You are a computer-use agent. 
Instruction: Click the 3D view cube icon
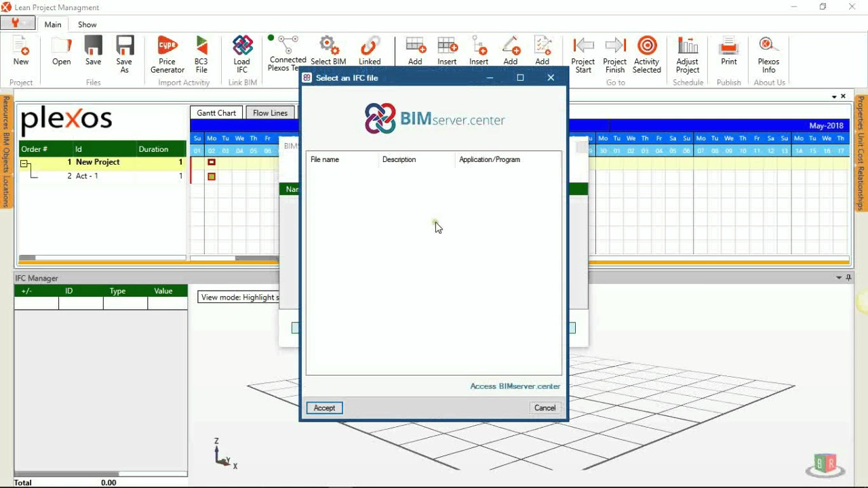point(825,464)
